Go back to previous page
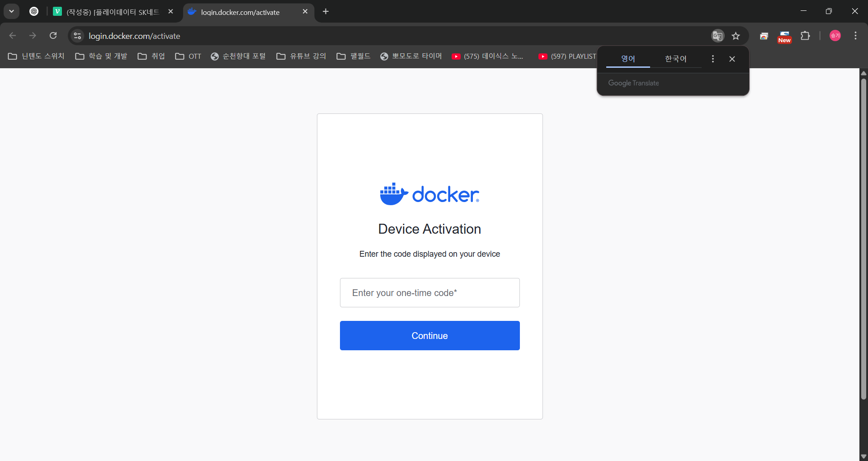The image size is (868, 461). coord(13,36)
